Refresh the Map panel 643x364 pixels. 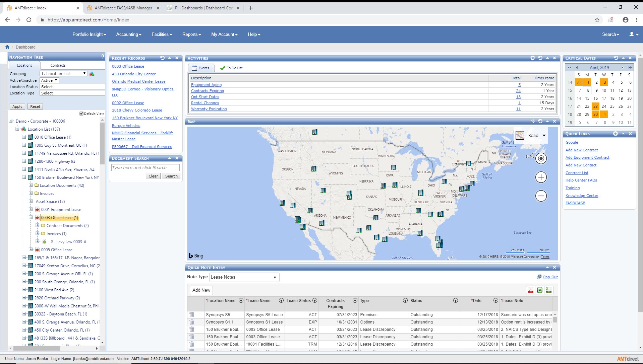pyautogui.click(x=540, y=121)
